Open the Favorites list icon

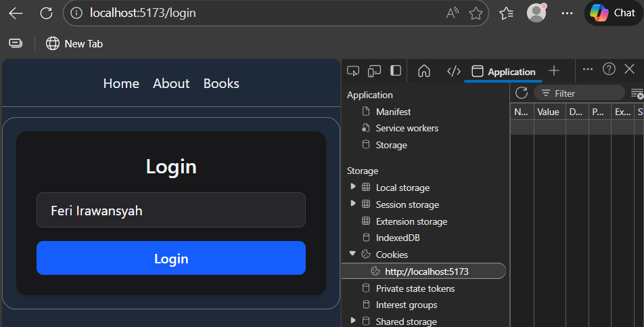[x=506, y=13]
